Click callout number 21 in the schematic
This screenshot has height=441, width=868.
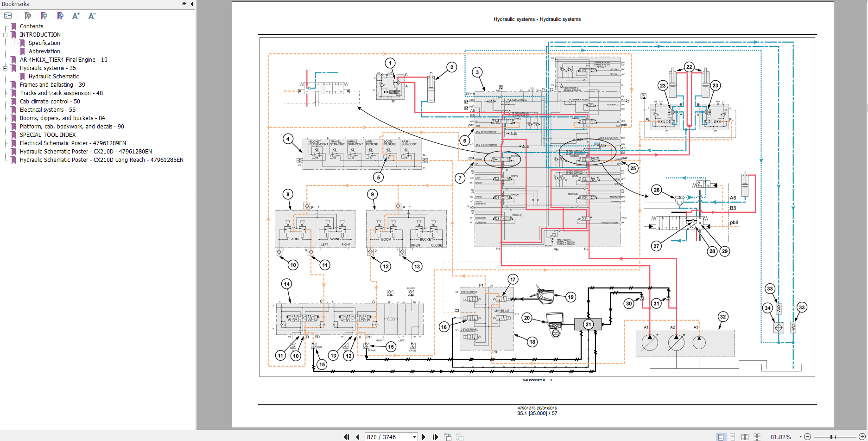(x=588, y=324)
